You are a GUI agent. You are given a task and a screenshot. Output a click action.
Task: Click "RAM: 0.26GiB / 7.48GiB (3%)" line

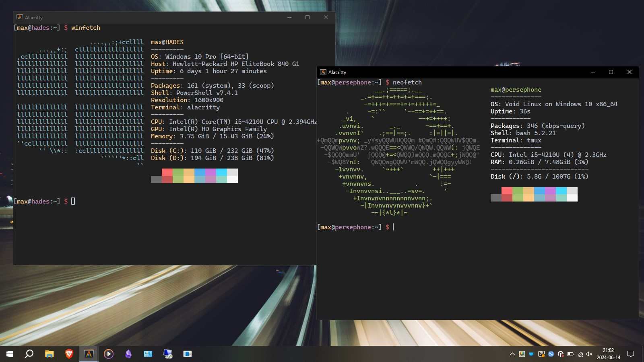pos(539,162)
